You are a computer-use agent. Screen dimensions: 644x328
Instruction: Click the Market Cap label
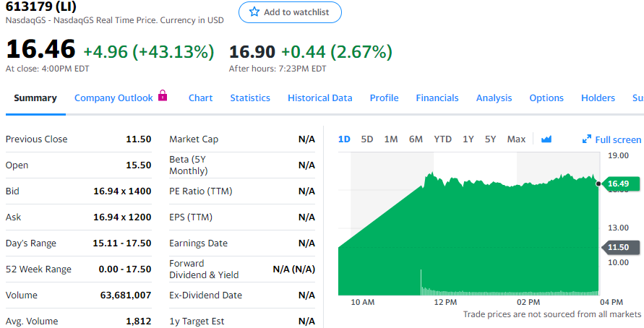(194, 139)
